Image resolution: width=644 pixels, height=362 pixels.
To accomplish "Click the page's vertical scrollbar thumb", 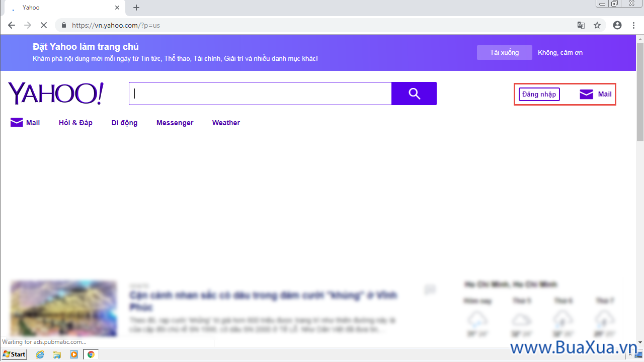I will pyautogui.click(x=640, y=92).
